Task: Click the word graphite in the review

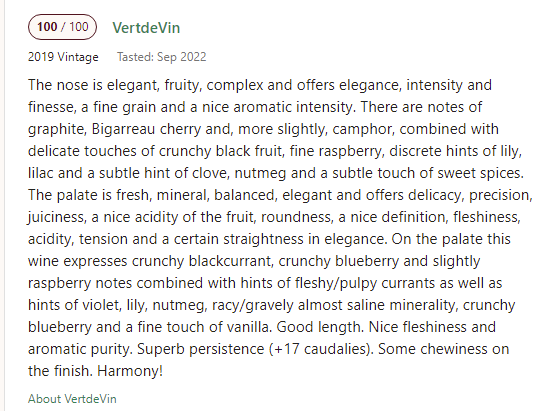Action: coord(57,129)
